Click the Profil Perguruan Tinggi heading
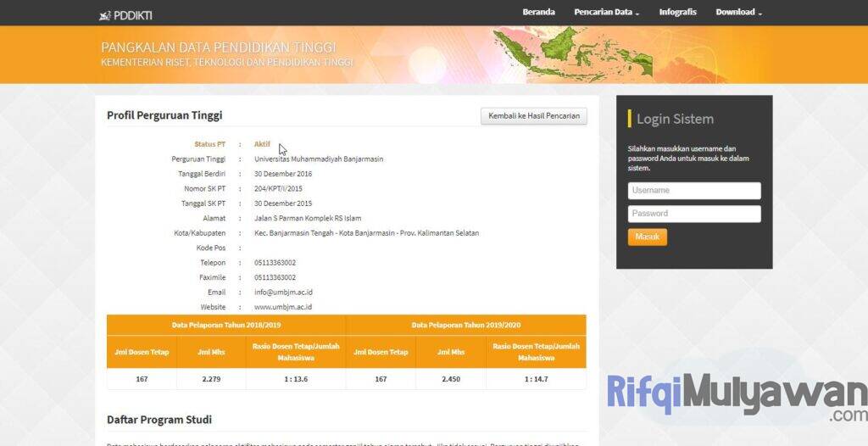The width and height of the screenshot is (868, 446). coord(164,115)
